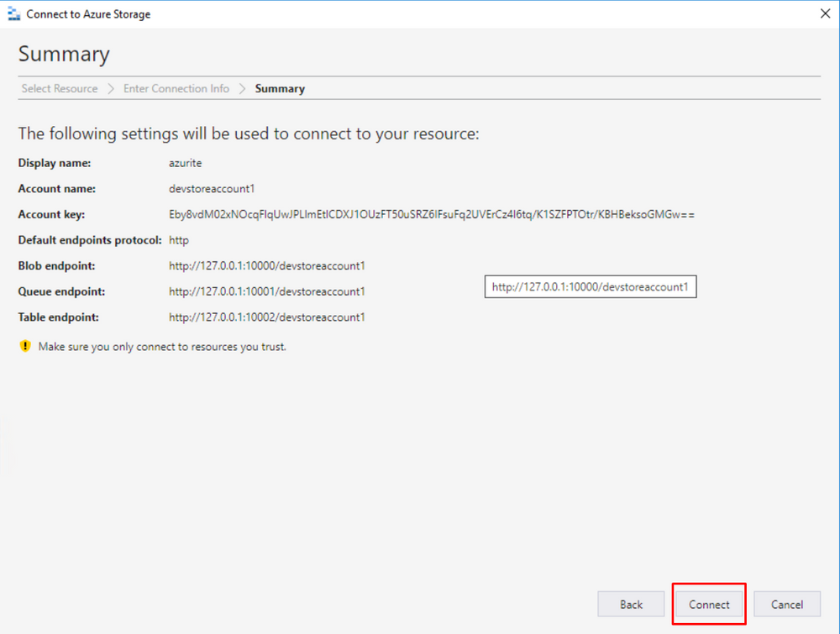Viewport: 840px width, 634px height.
Task: Click the display name value azurite
Action: coord(186,163)
